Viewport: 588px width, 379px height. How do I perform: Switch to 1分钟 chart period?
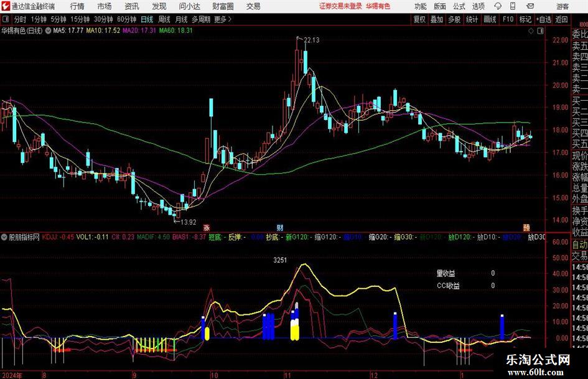(x=38, y=19)
